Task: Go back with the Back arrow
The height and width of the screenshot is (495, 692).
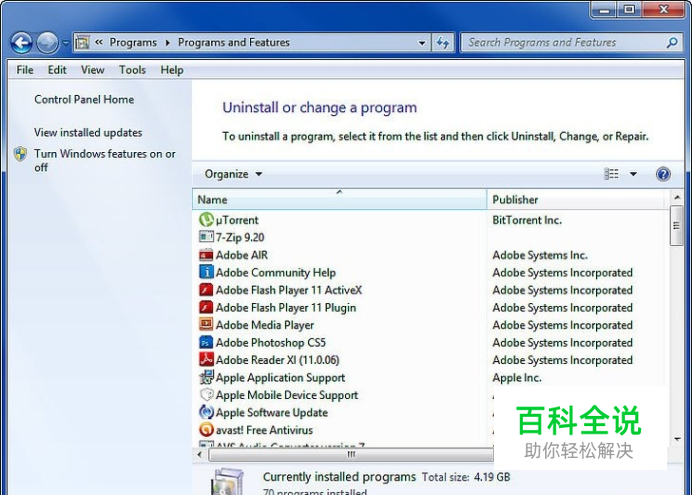Action: pyautogui.click(x=21, y=43)
